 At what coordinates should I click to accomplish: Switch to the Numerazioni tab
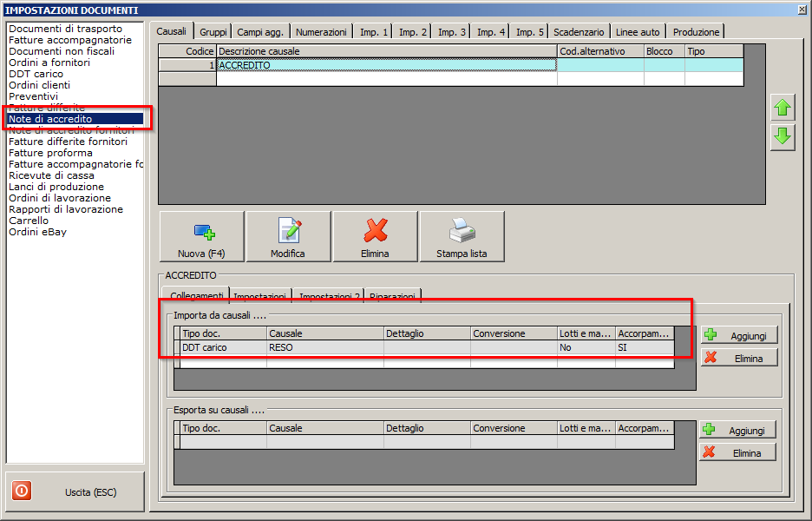[x=321, y=31]
